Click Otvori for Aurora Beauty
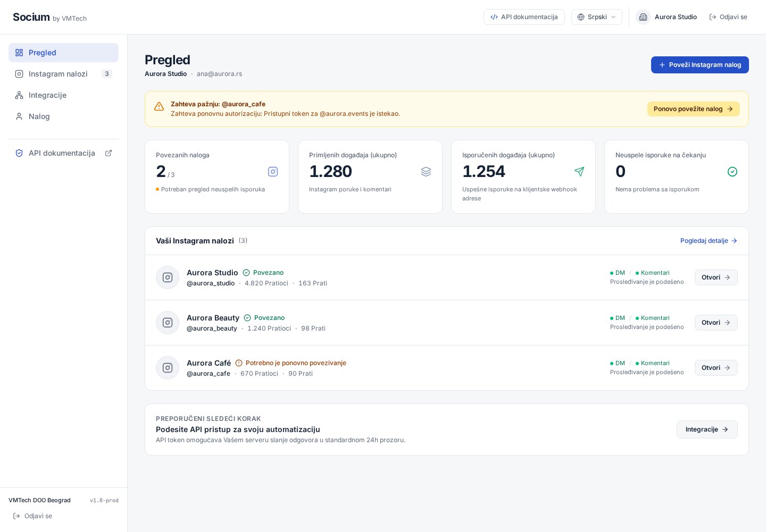Image resolution: width=766 pixels, height=532 pixels. click(x=716, y=323)
